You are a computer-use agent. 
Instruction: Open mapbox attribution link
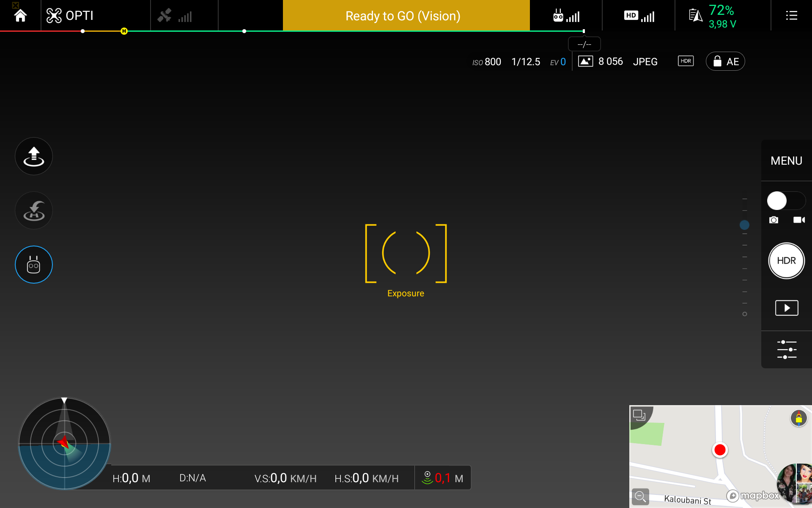pyautogui.click(x=753, y=495)
